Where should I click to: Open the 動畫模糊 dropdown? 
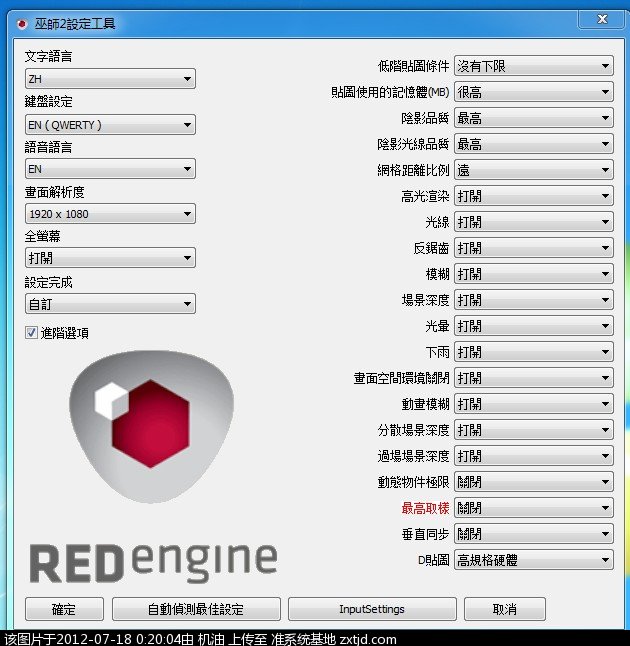pos(534,404)
